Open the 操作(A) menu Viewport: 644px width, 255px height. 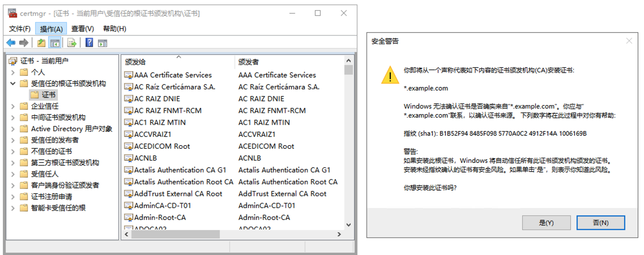[x=51, y=29]
